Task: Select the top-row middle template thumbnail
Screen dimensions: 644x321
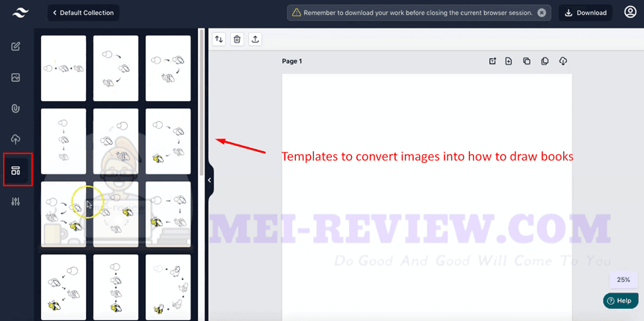Action: tap(116, 68)
